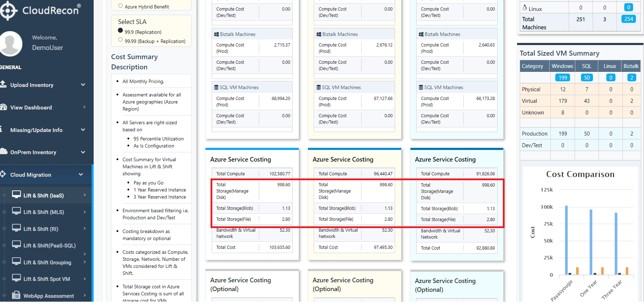The image size is (644, 308).
Task: Click the Upload Inventory upload icon
Action: point(4,84)
